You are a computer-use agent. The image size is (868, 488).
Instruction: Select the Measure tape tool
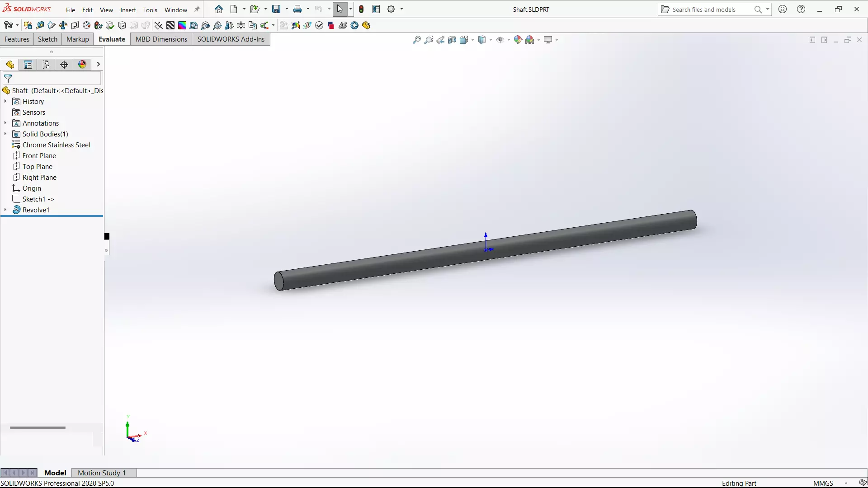click(40, 25)
